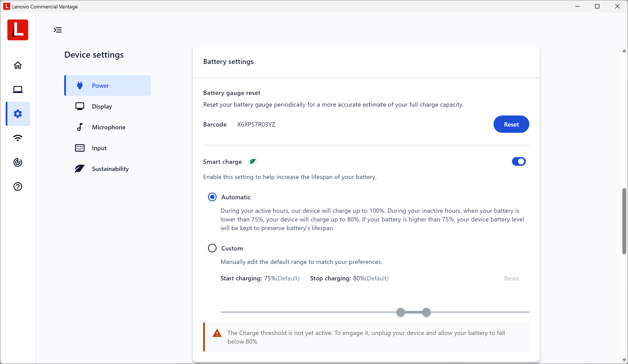Open the help question mark icon
Image resolution: width=628 pixels, height=364 pixels.
click(18, 187)
